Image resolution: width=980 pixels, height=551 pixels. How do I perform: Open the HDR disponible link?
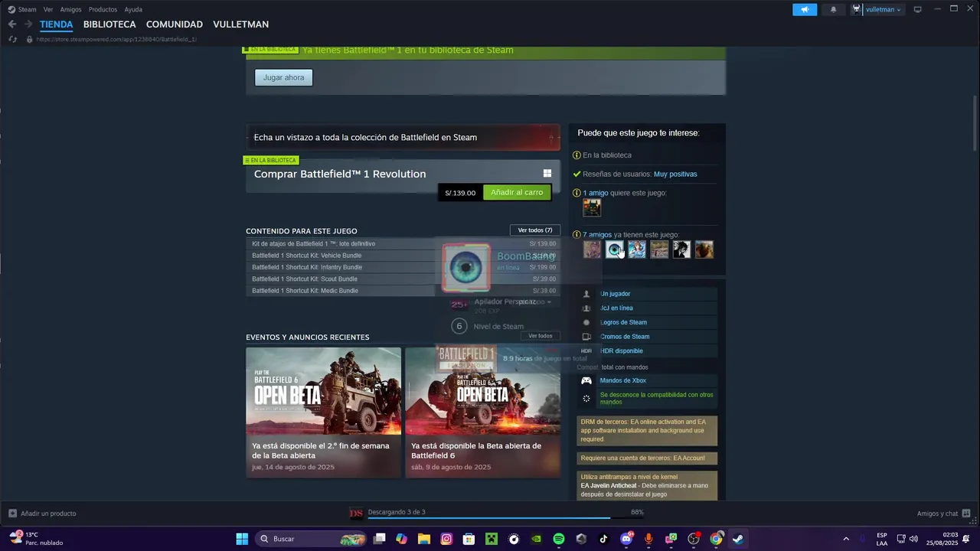click(x=622, y=350)
